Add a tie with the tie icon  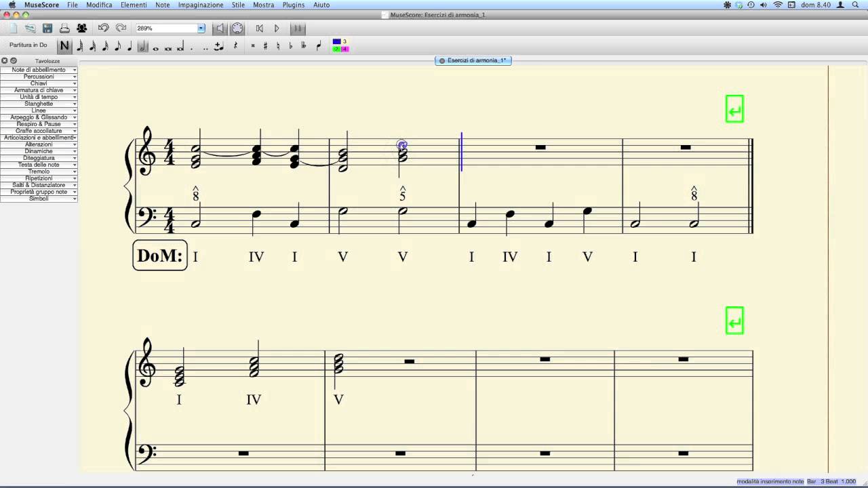point(218,46)
